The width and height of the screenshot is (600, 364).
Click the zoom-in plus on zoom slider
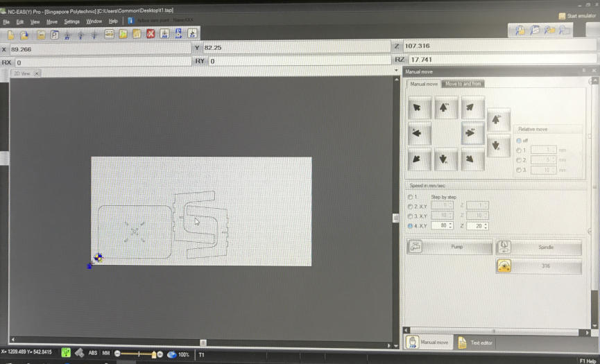[x=160, y=354]
